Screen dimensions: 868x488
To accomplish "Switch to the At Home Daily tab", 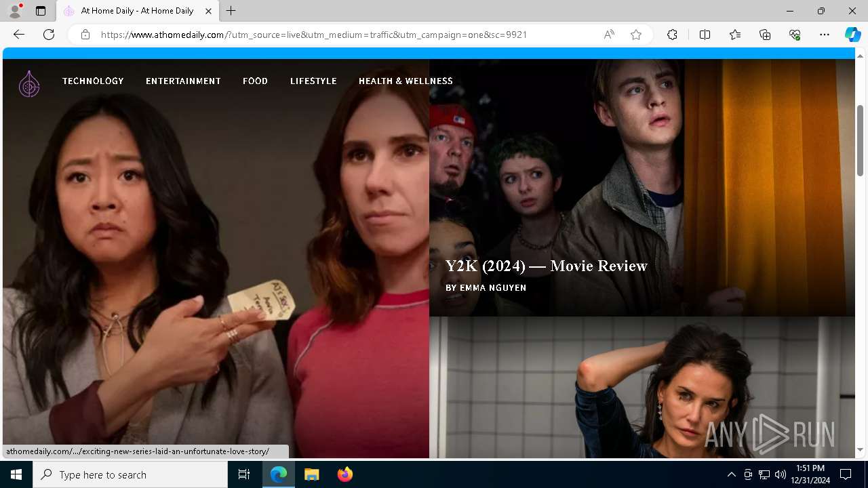I will coord(138,11).
